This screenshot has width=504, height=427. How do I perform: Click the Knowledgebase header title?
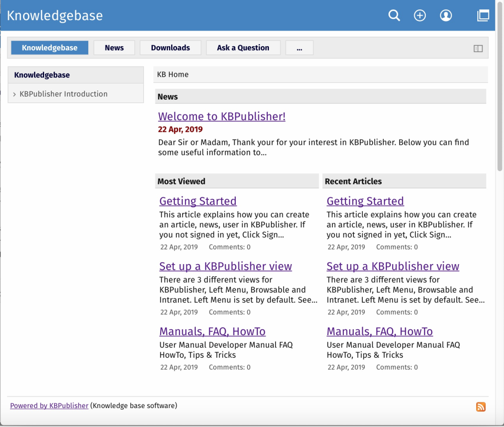(x=55, y=15)
